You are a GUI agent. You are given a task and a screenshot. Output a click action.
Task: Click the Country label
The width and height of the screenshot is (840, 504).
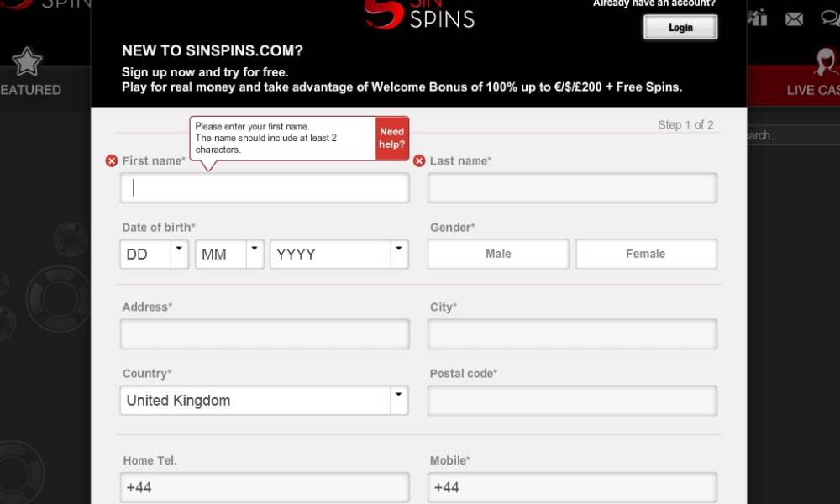(147, 373)
